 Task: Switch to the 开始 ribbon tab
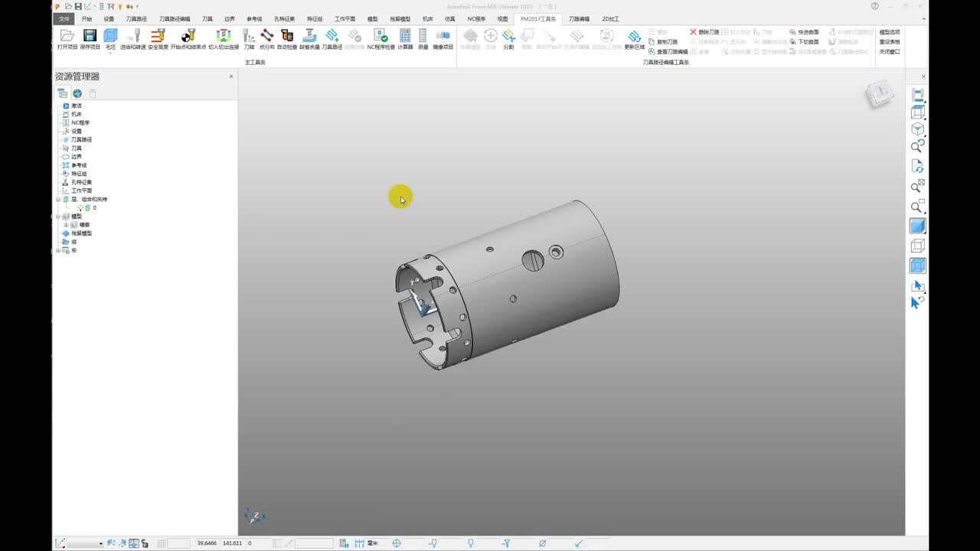coord(87,18)
